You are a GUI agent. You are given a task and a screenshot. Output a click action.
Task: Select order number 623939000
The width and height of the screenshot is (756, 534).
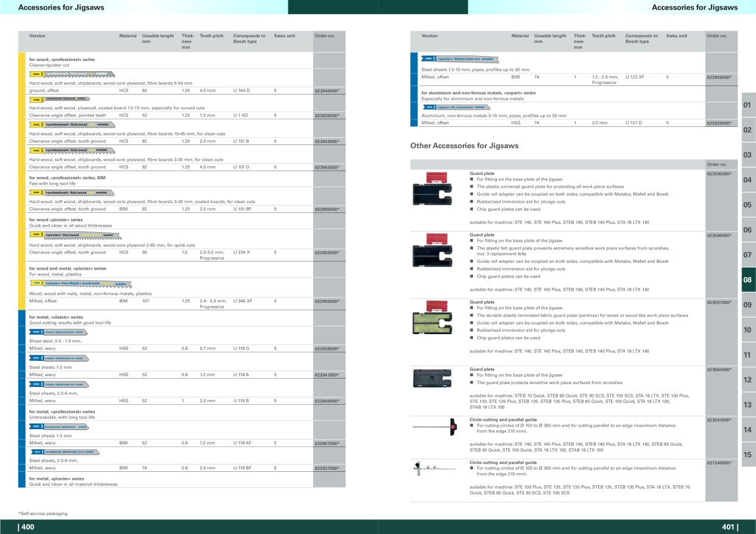coord(719,123)
